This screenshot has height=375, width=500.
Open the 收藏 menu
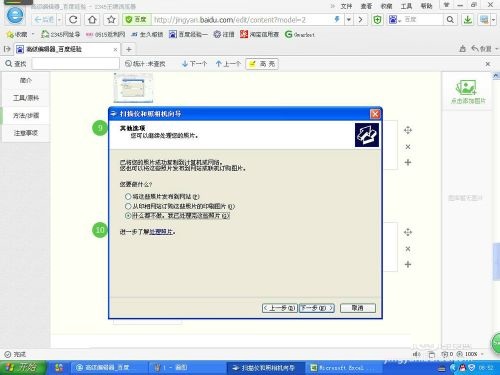tap(386, 6)
